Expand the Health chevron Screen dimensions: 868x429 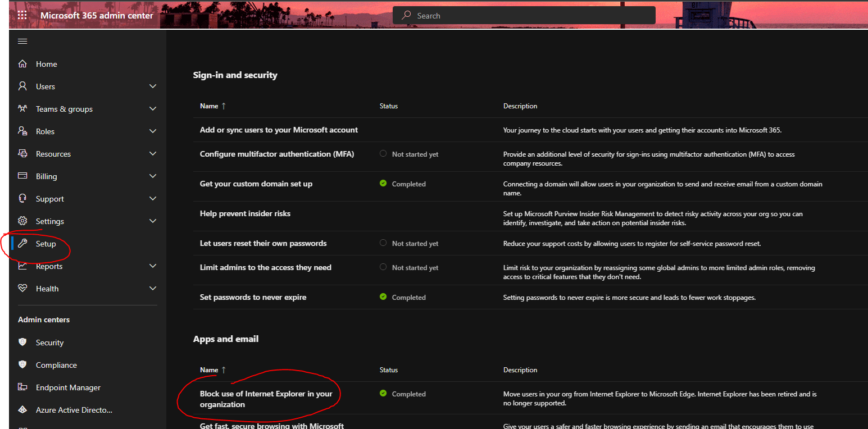click(x=153, y=289)
